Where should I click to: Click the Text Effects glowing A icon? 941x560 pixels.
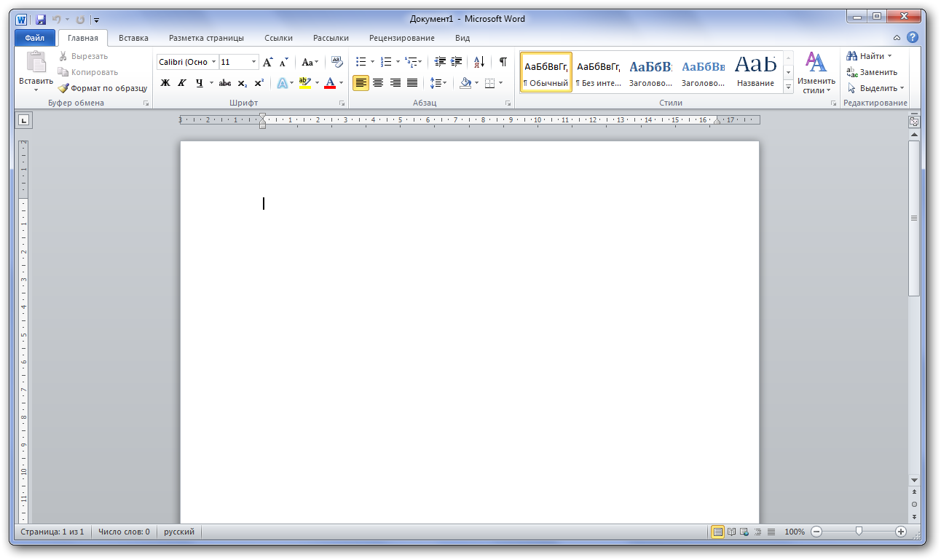pos(282,83)
